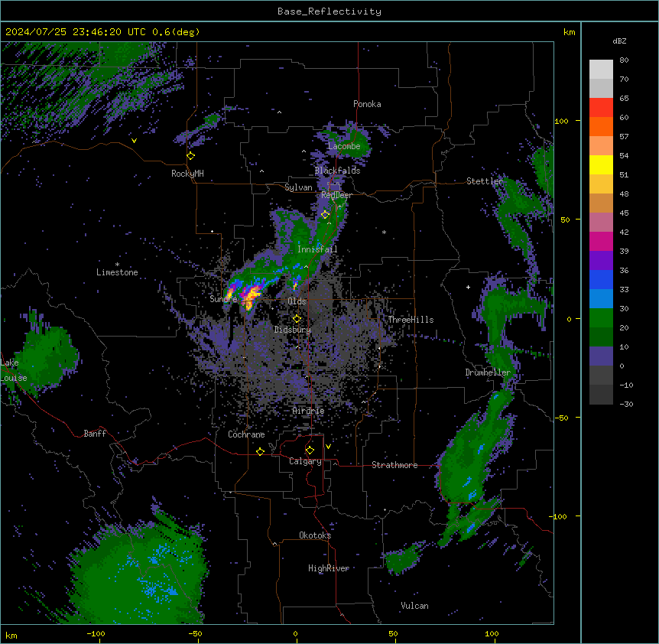Click the -50 tick label on the bottom axis

click(195, 633)
